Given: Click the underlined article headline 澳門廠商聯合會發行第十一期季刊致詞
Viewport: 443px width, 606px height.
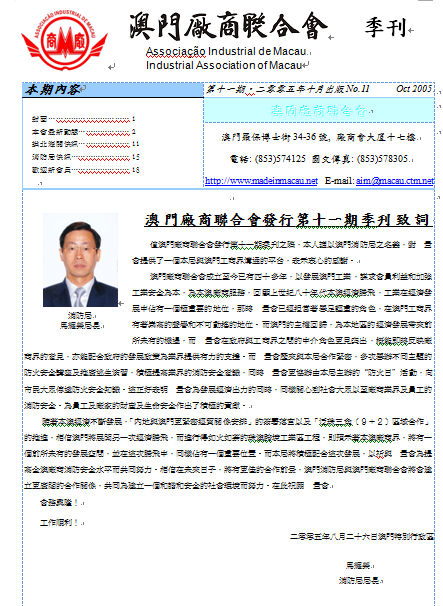Looking at the screenshot, I should pos(287,220).
